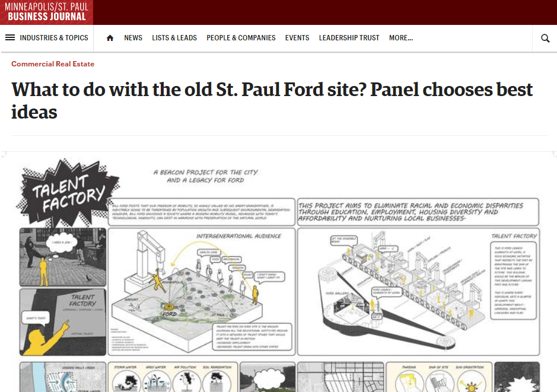
Task: Click the project aims text box
Action: coord(418,212)
